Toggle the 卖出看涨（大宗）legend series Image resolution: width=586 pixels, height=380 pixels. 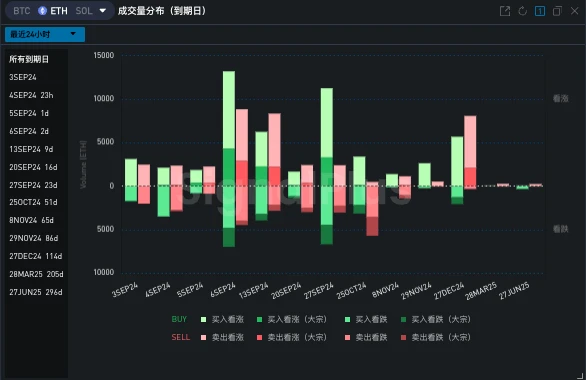pyautogui.click(x=292, y=337)
